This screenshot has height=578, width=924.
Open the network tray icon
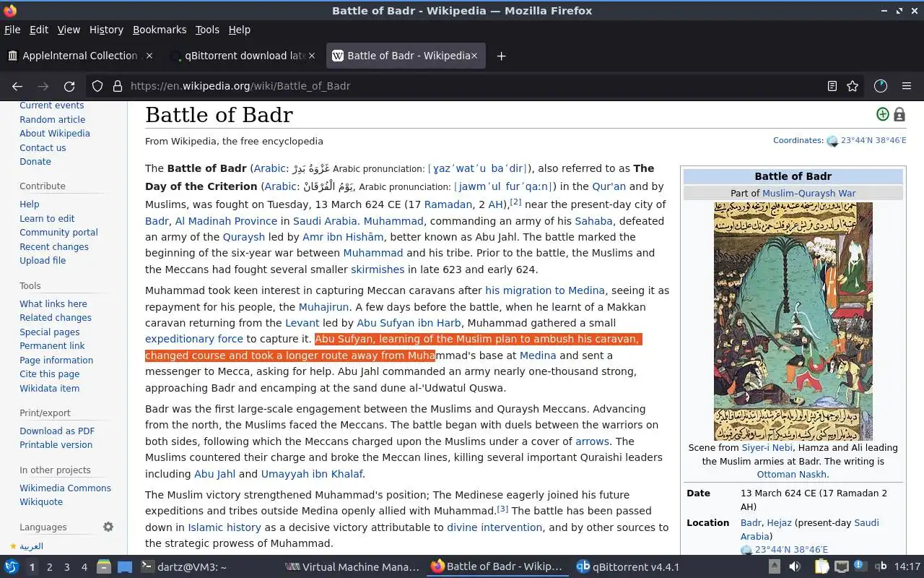click(841, 566)
